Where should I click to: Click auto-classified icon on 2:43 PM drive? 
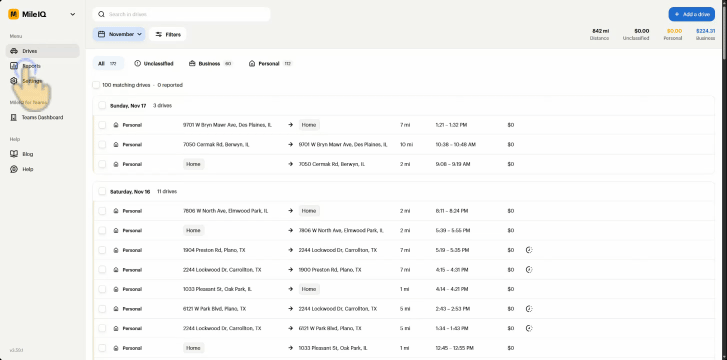coord(529,309)
